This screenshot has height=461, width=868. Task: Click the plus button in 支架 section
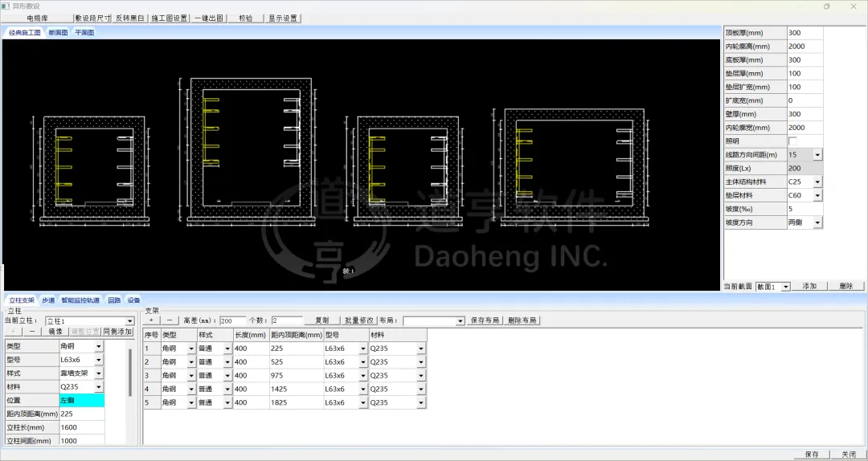pos(151,320)
